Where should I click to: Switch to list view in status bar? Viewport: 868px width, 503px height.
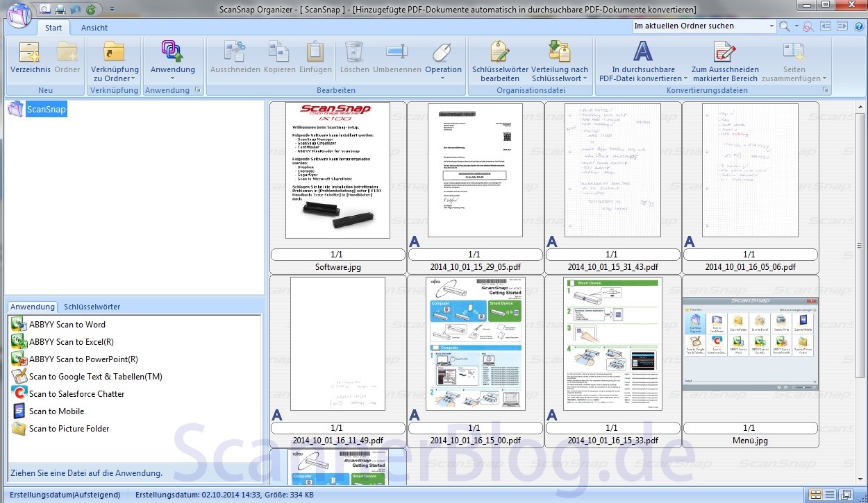830,495
